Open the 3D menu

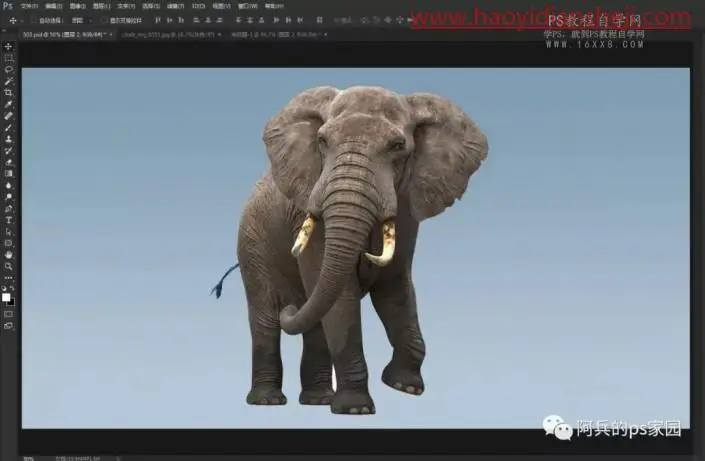[198, 6]
